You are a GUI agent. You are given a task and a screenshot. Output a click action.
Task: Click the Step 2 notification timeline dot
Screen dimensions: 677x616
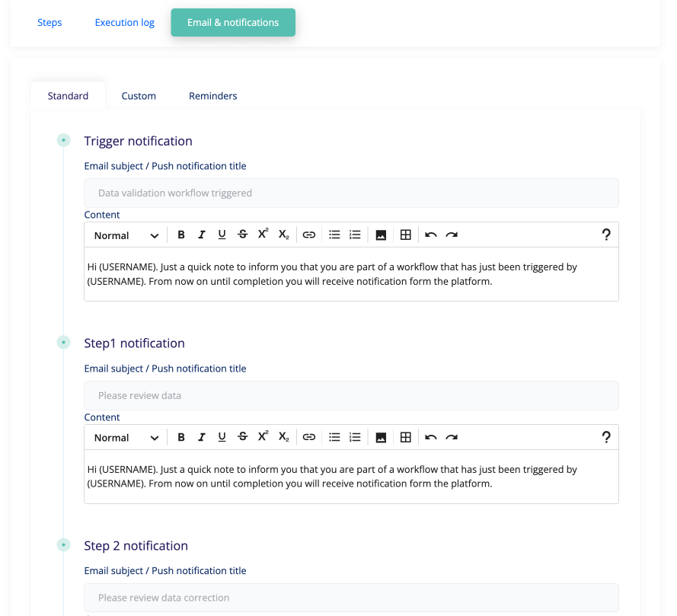[63, 544]
